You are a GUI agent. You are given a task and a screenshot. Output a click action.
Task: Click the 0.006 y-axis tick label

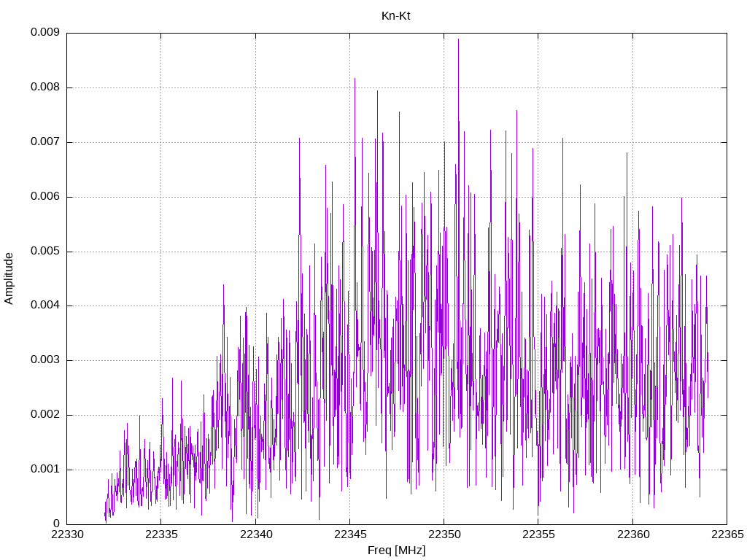click(45, 196)
